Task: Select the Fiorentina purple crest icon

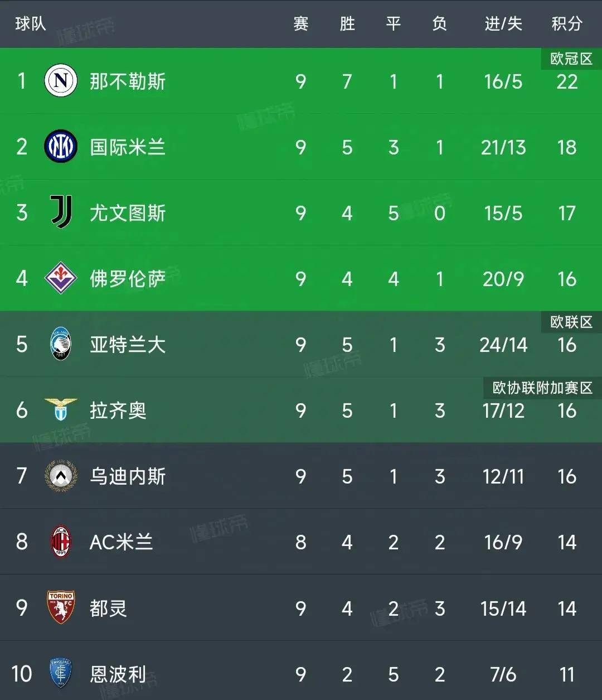Action: (x=61, y=278)
